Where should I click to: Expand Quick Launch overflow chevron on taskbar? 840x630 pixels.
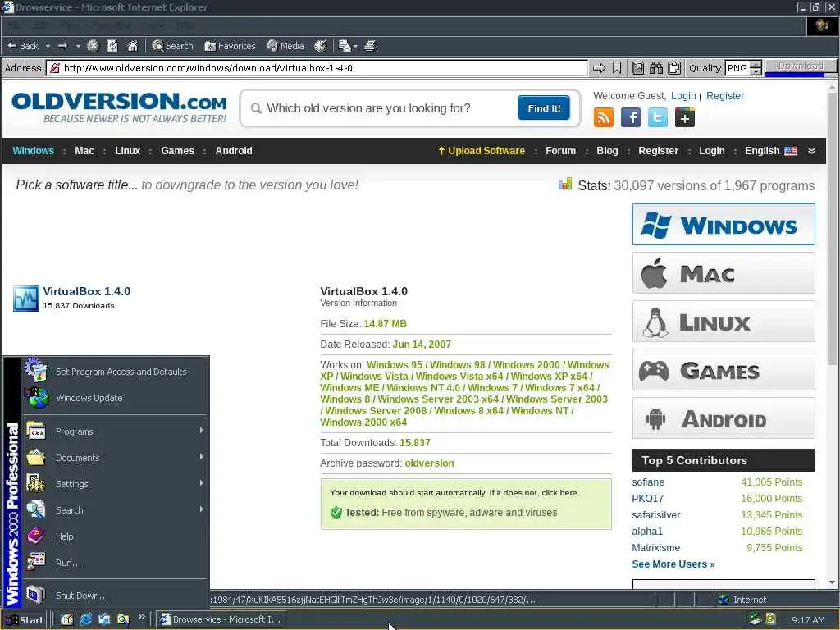pyautogui.click(x=141, y=617)
